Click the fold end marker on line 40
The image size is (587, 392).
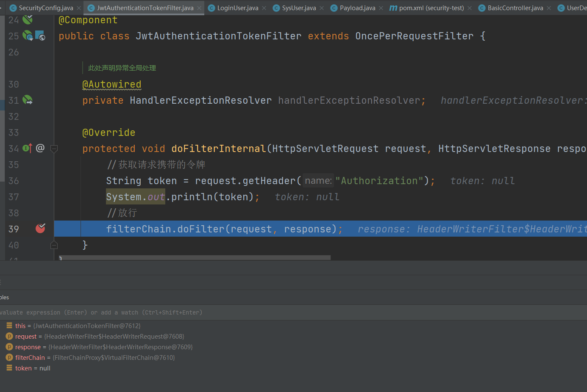click(x=54, y=245)
